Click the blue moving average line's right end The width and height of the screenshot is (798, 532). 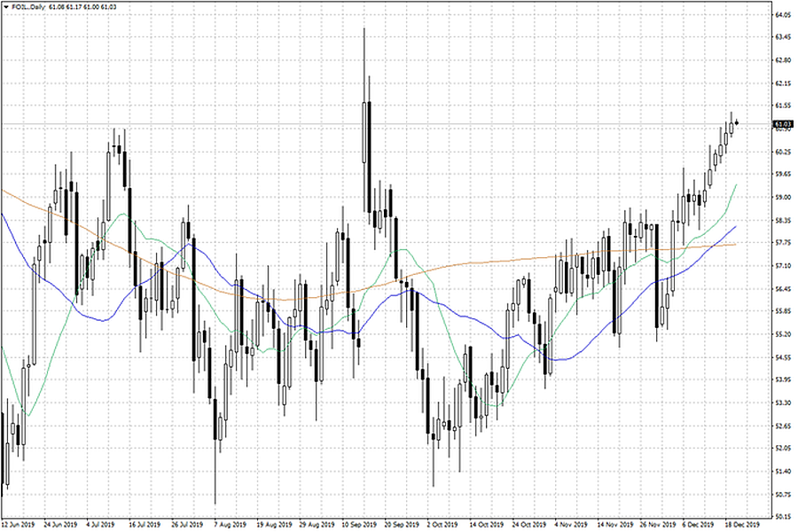click(x=736, y=228)
